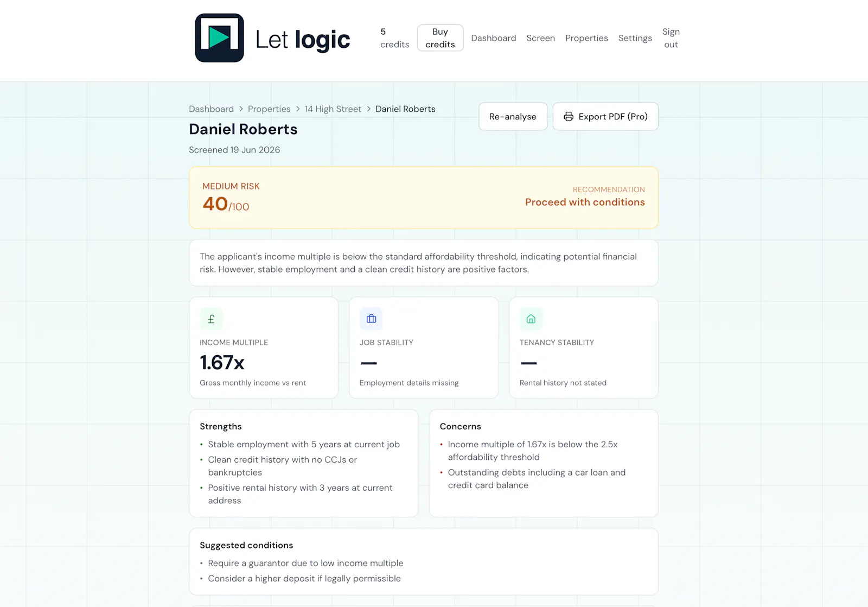
Task: Click the Gross monthly income vs rent caption
Action: click(x=253, y=383)
